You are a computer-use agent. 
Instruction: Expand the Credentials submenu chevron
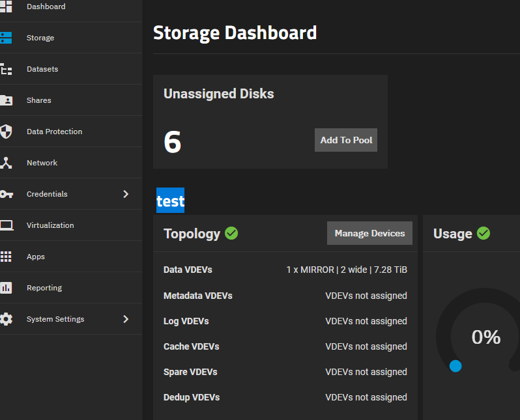click(126, 194)
